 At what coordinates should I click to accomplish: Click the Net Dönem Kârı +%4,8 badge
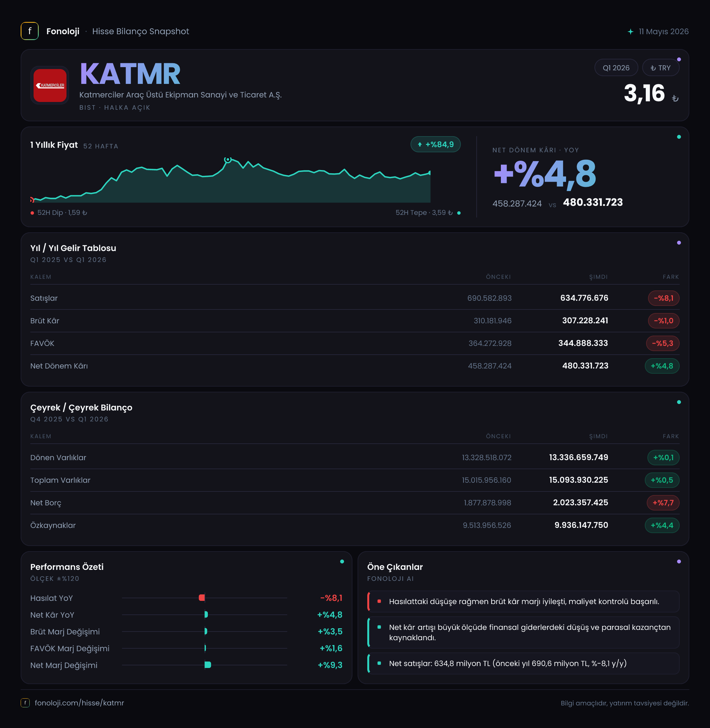click(x=662, y=366)
